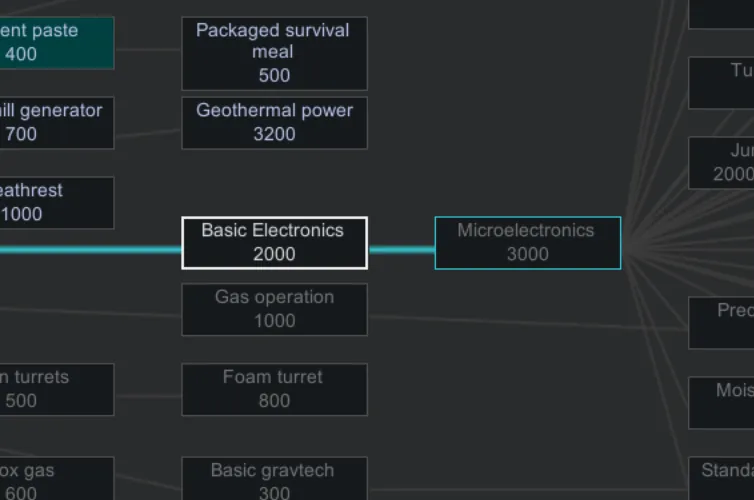Select the Microelectronics research node

pyautogui.click(x=527, y=243)
